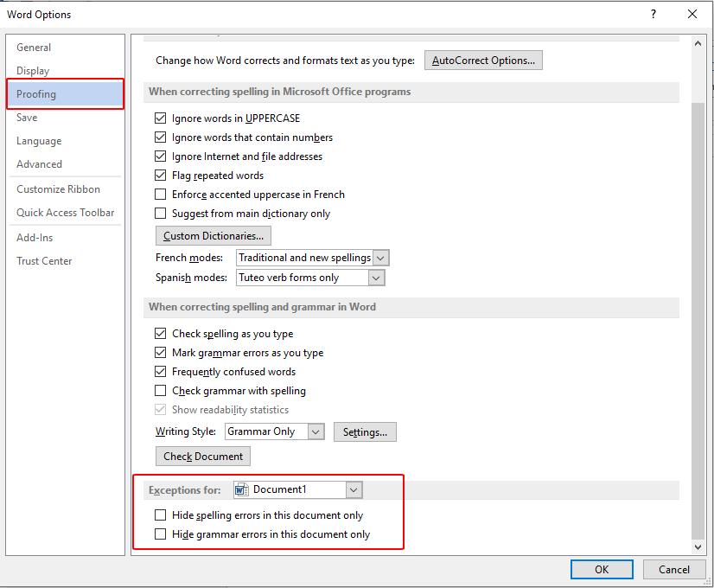Select the Display category
The image size is (714, 588).
tap(65, 71)
